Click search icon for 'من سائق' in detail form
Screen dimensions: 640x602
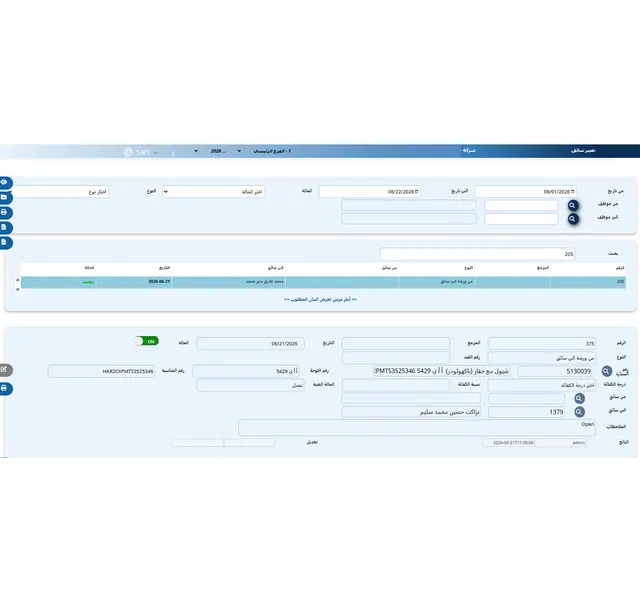click(579, 398)
